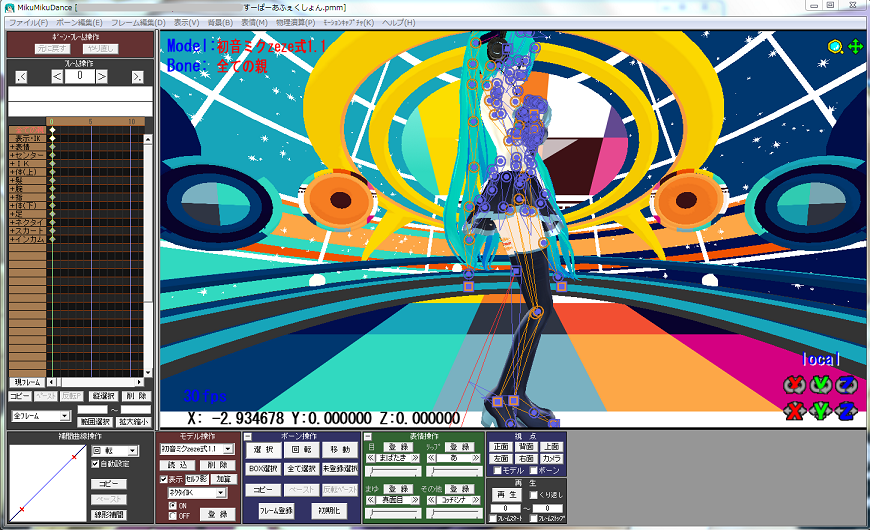Image resolution: width=870 pixels, height=530 pixels.
Task: Click next arrow beside コッチミナ morph
Action: tap(476, 500)
